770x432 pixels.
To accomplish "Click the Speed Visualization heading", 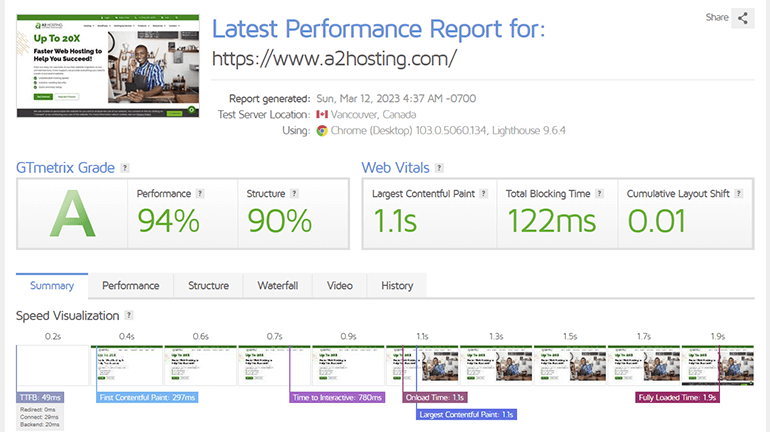I will pyautogui.click(x=68, y=316).
